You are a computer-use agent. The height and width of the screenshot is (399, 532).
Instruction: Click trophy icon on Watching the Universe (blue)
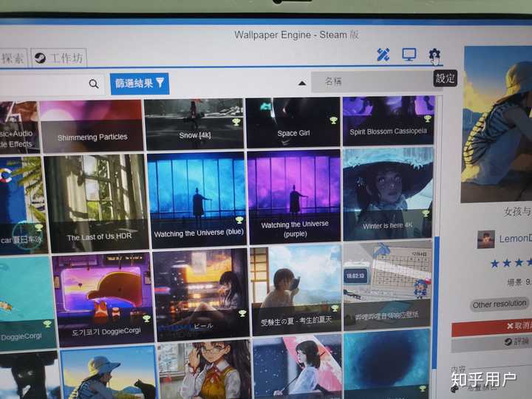tap(239, 220)
